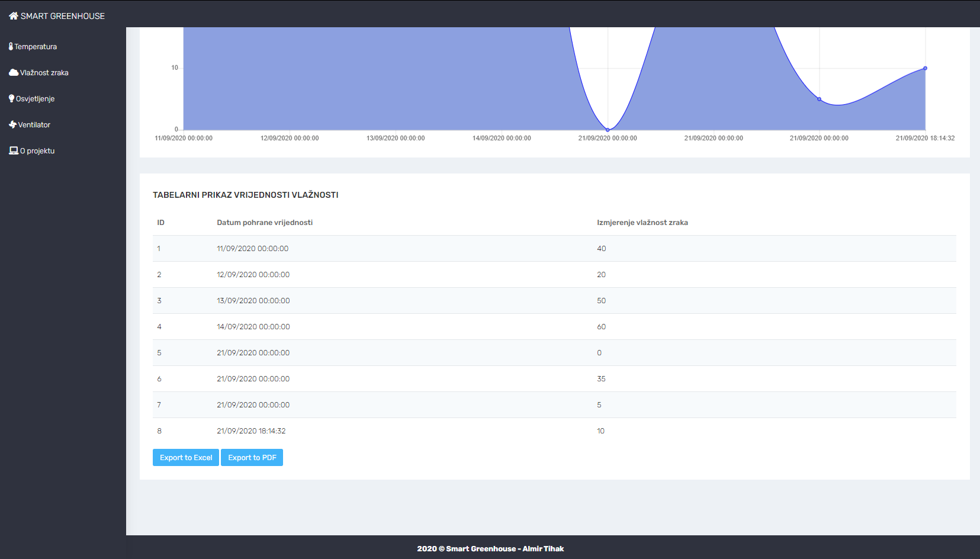Click the SMART GREENHOUSE title in the header
Screen dimensions: 980x559
coord(62,16)
